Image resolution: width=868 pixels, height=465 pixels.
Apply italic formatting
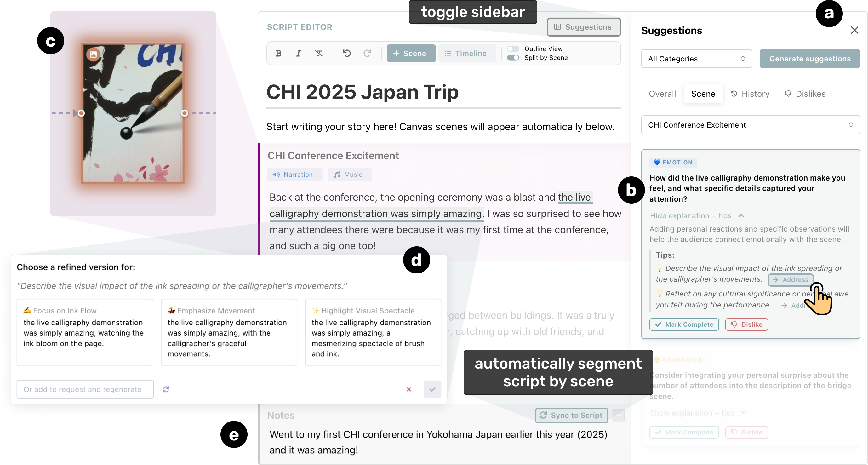(x=298, y=53)
